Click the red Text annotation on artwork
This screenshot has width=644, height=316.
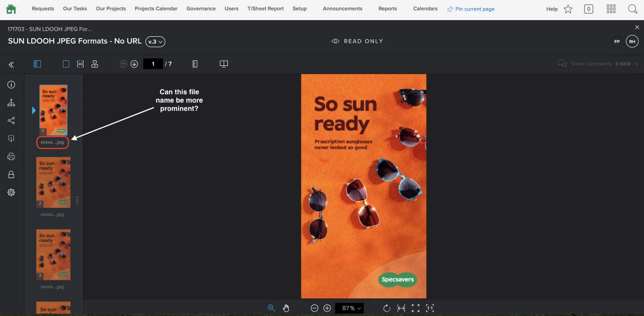pyautogui.click(x=324, y=161)
